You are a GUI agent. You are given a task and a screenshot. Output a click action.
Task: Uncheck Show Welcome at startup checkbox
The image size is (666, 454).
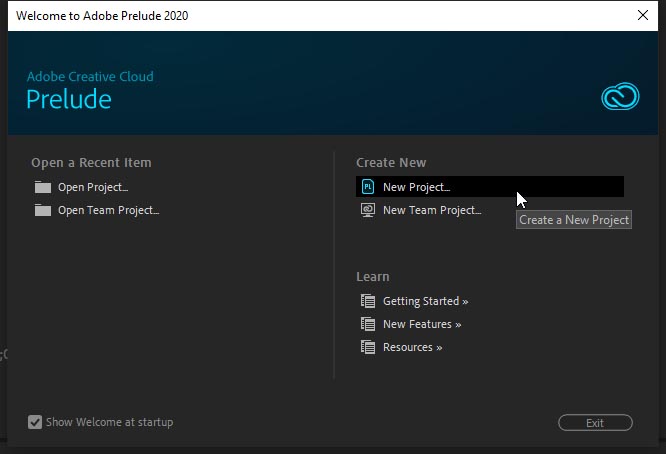coord(35,422)
